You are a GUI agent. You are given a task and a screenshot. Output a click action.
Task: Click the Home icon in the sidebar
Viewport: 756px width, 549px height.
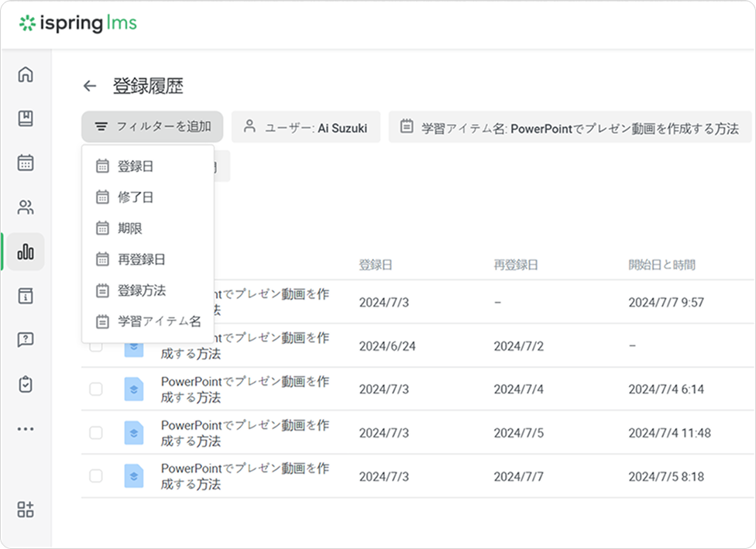tap(26, 74)
